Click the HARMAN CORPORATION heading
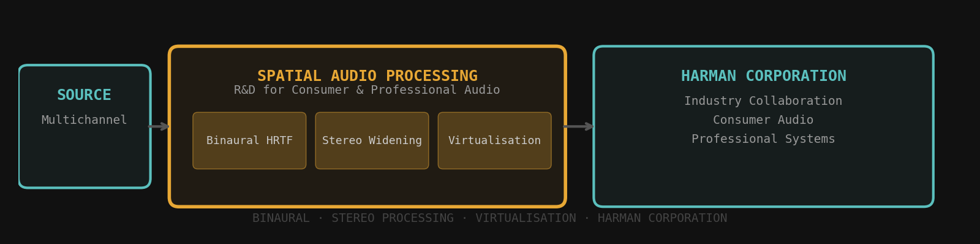Viewport: 980px width, 244px height. (x=763, y=76)
